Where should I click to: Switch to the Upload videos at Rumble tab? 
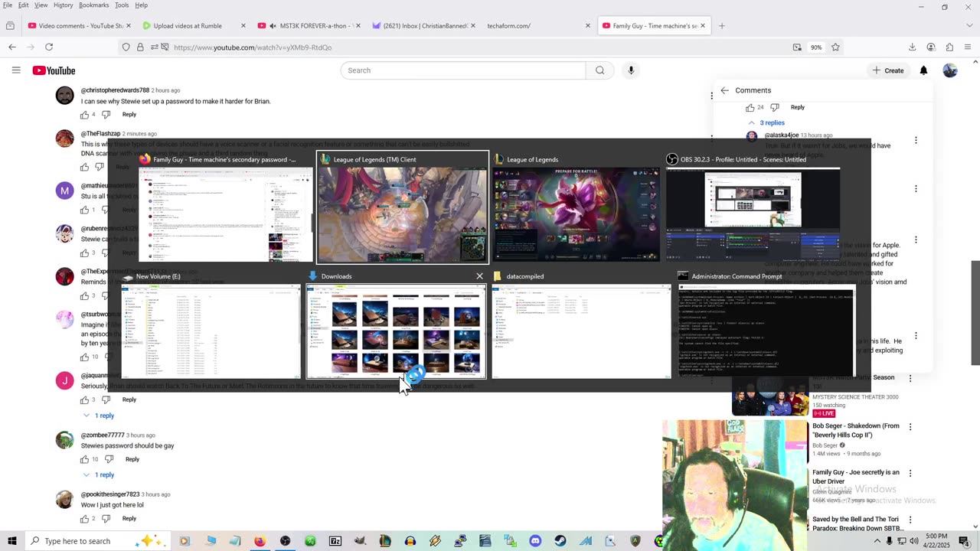pos(194,26)
